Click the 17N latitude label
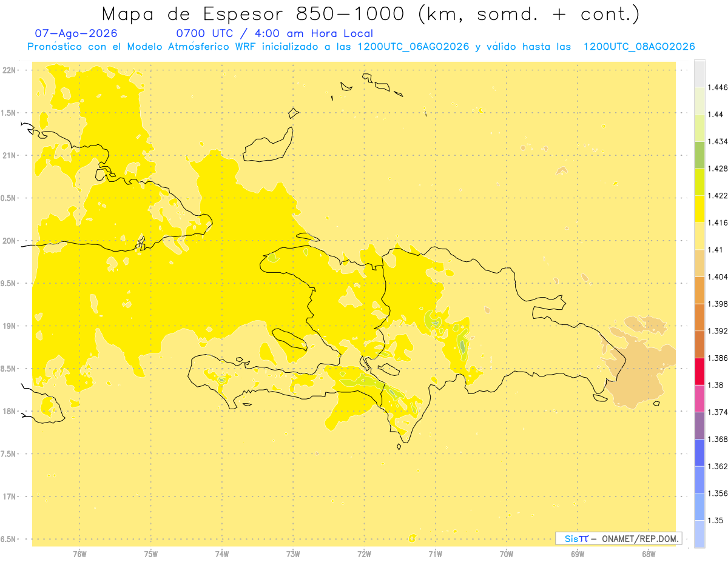Viewport: 728px width, 562px height. (x=10, y=497)
